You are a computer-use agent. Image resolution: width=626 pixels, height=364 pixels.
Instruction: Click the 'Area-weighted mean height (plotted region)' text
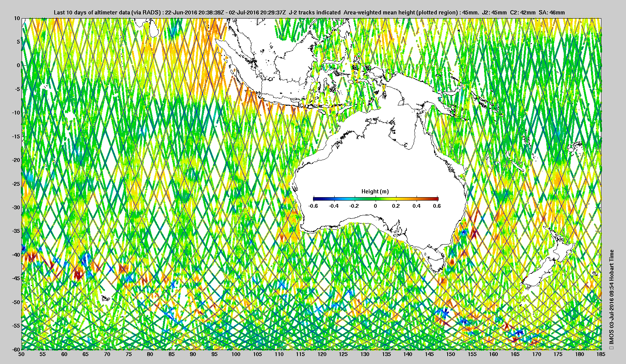tap(400, 13)
